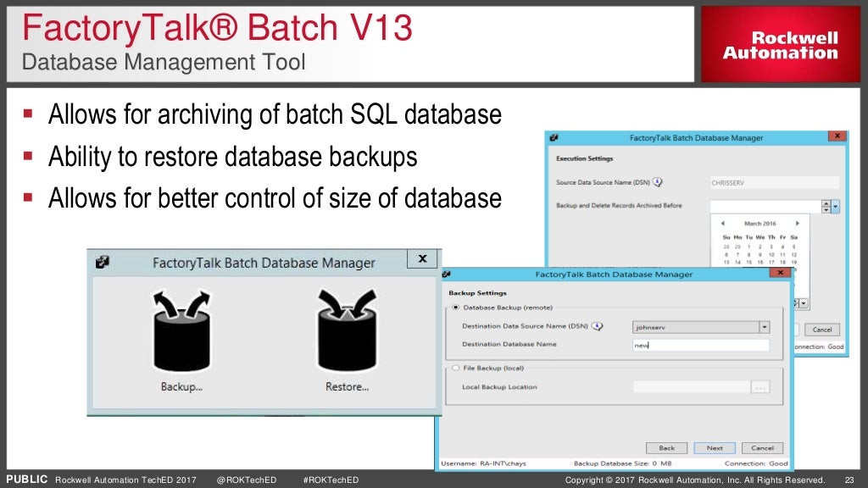Open the johnserv destination DSN dropdown
Viewport: 868px width, 488px height.
pos(764,327)
